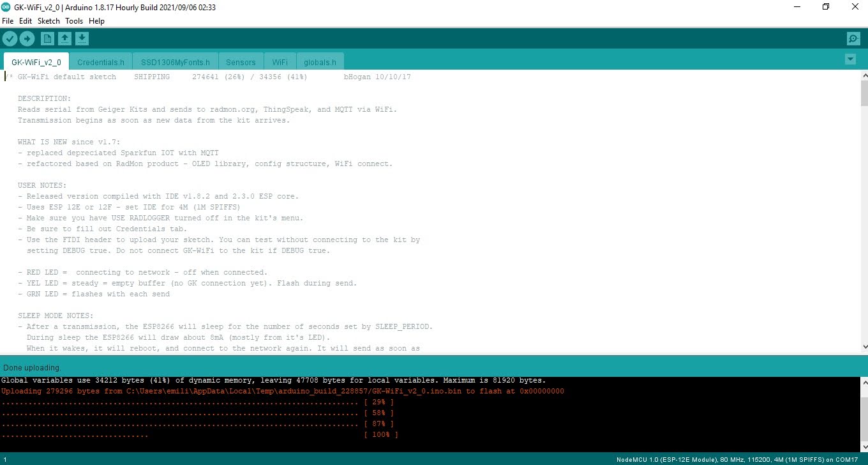
Task: Switch to the Sensors tab
Action: [241, 62]
